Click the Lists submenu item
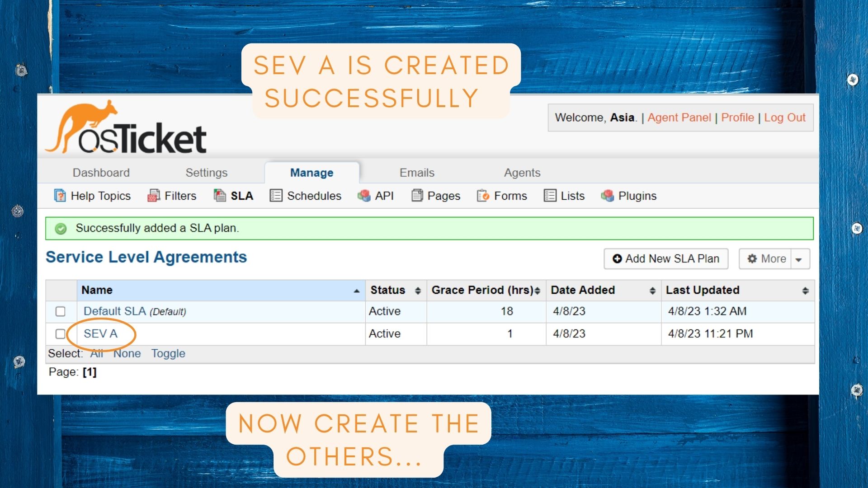The width and height of the screenshot is (868, 488). (x=572, y=196)
